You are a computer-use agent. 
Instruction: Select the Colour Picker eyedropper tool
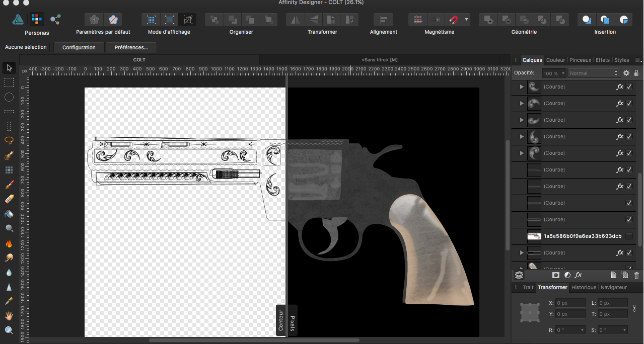(x=9, y=301)
